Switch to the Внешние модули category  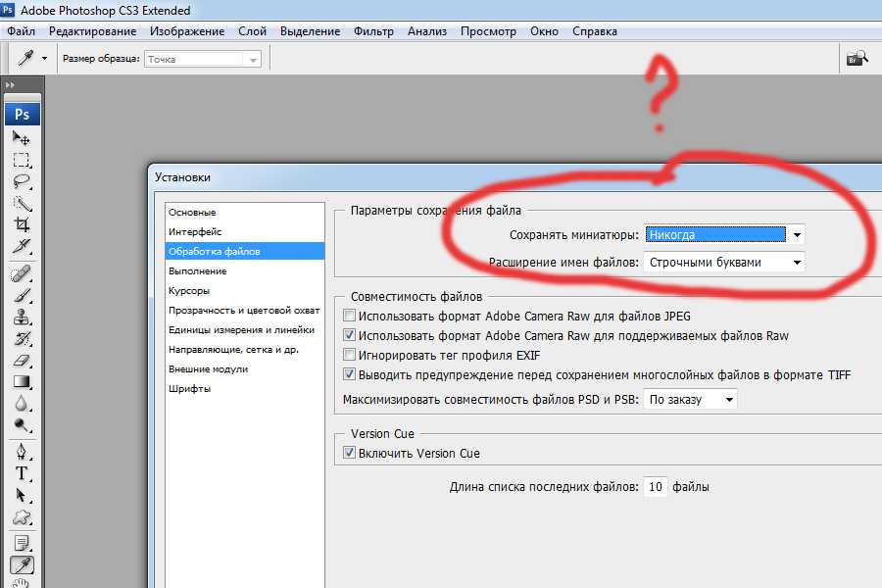point(245,369)
